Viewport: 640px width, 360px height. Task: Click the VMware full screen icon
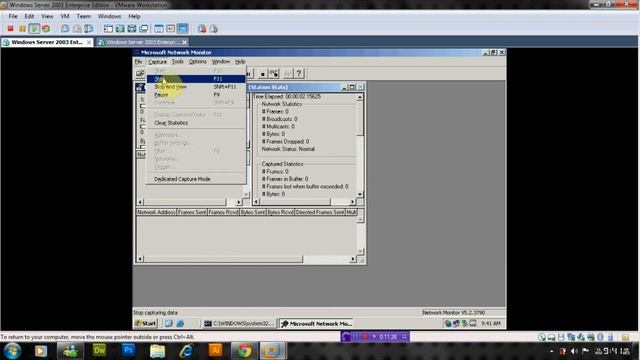coord(120,29)
